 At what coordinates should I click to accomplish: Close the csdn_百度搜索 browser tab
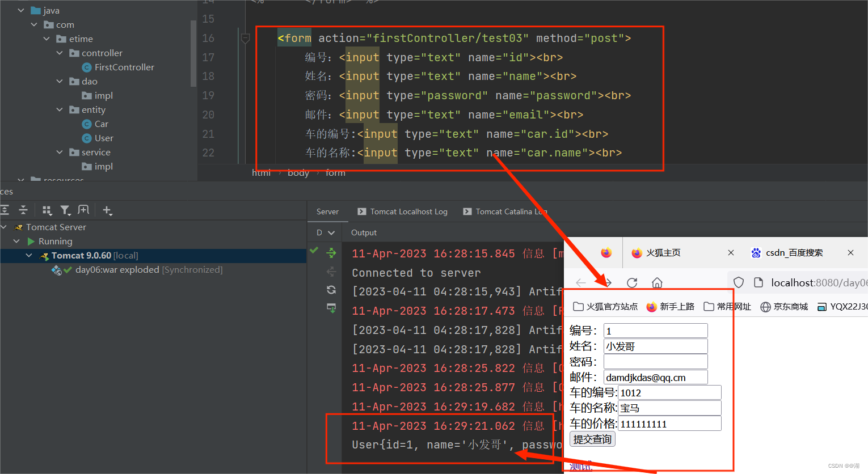[x=850, y=253]
